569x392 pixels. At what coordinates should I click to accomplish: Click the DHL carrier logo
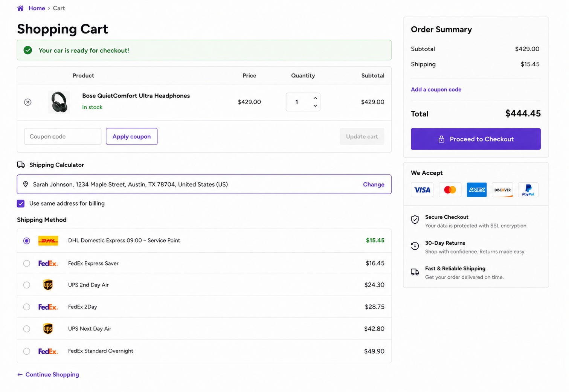coord(48,241)
